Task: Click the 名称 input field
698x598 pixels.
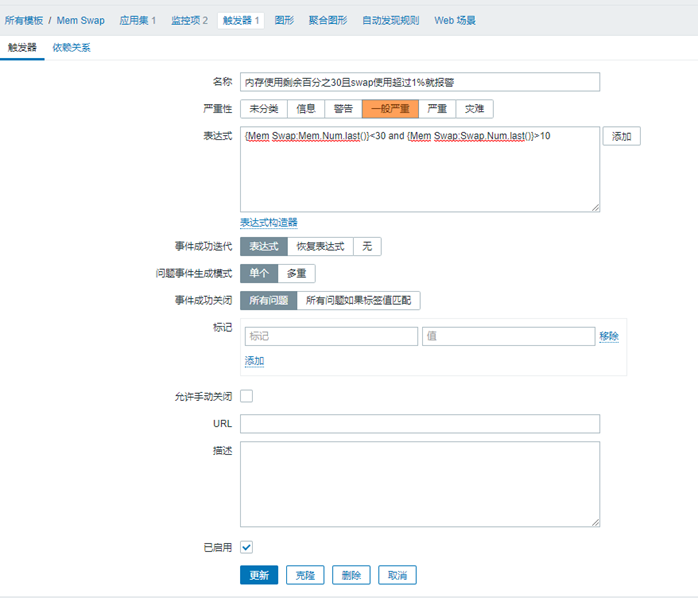Action: (x=420, y=82)
